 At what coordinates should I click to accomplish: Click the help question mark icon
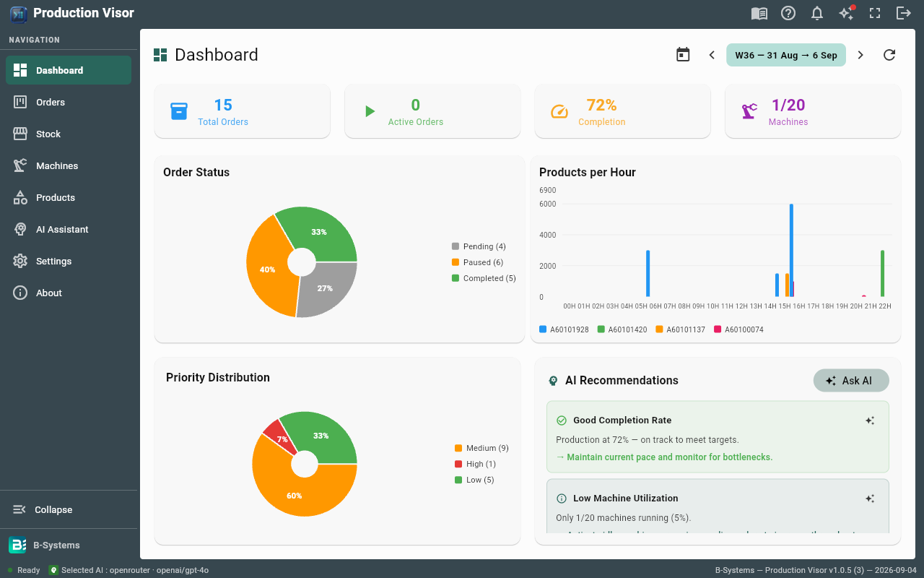[x=788, y=13]
